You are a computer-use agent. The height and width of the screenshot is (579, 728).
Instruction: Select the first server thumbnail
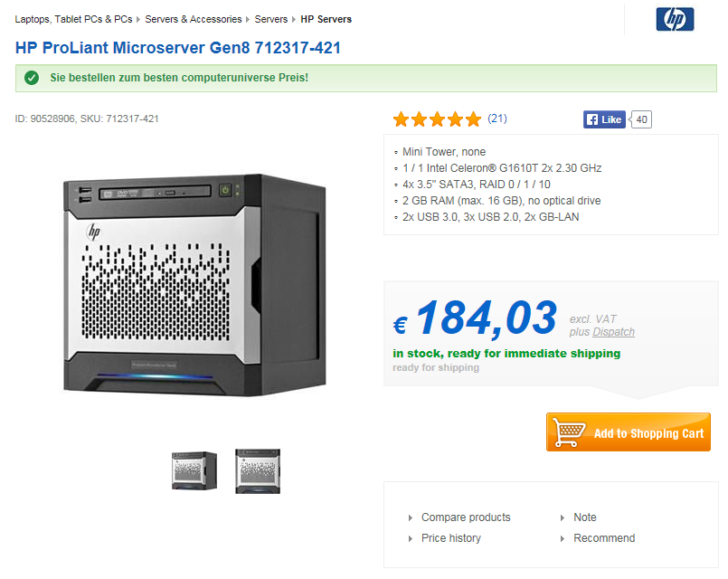pos(194,470)
